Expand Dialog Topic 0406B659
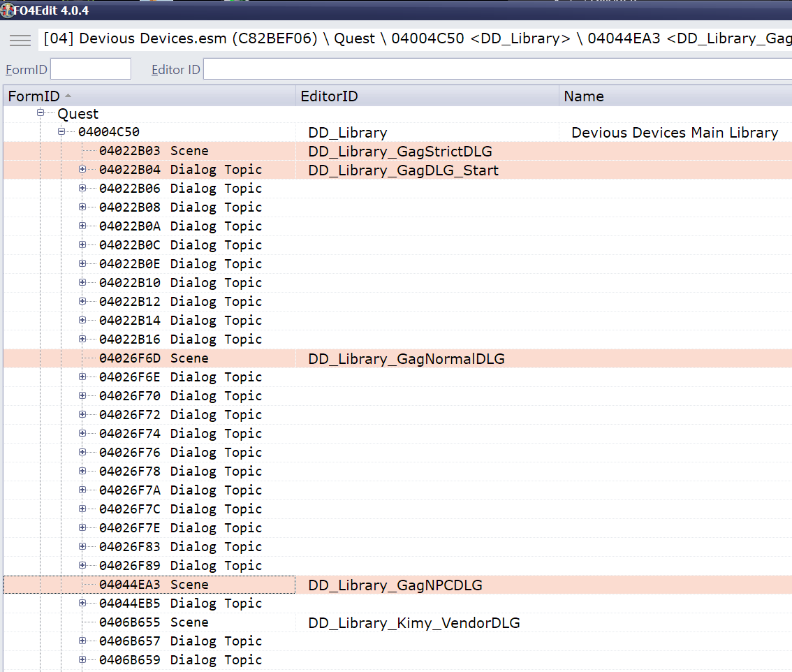Screen dimensions: 792x672 (x=82, y=659)
